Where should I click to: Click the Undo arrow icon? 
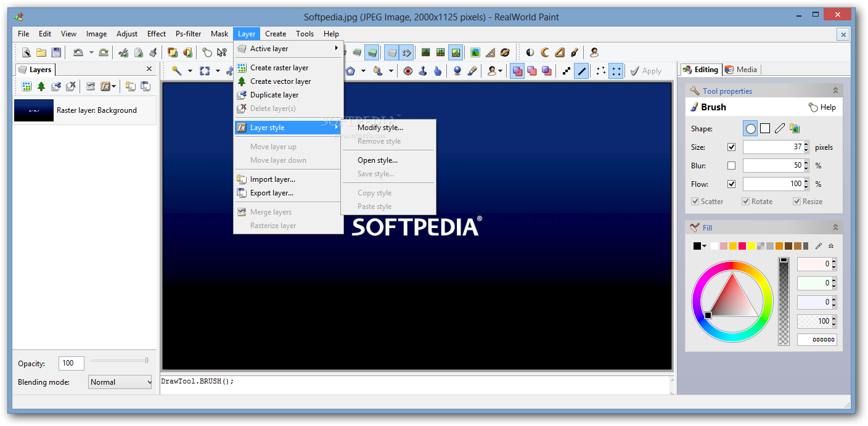(78, 52)
